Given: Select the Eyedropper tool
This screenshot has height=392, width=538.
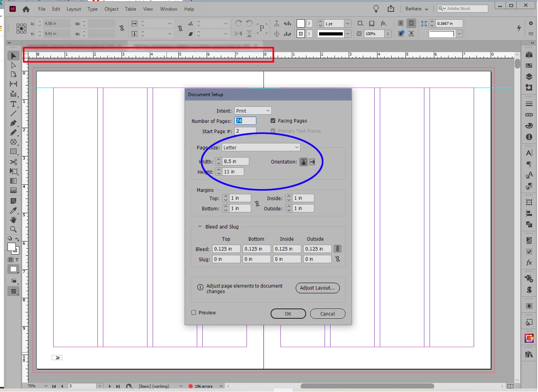Looking at the screenshot, I should [x=13, y=210].
